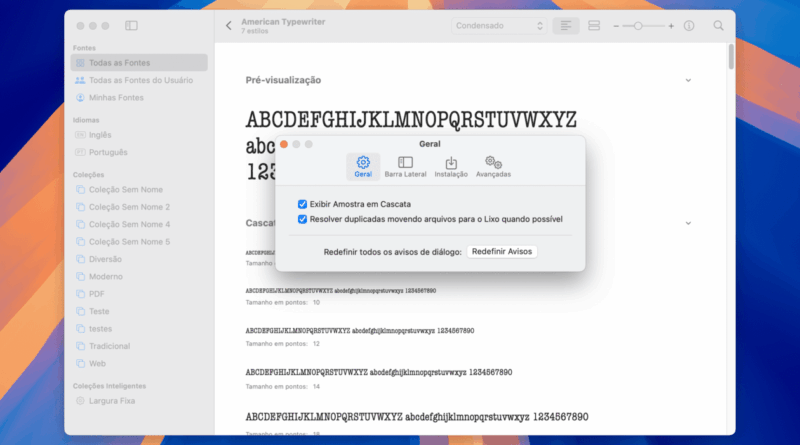This screenshot has height=445, width=800.
Task: Open the Moderno collection
Action: point(139,276)
